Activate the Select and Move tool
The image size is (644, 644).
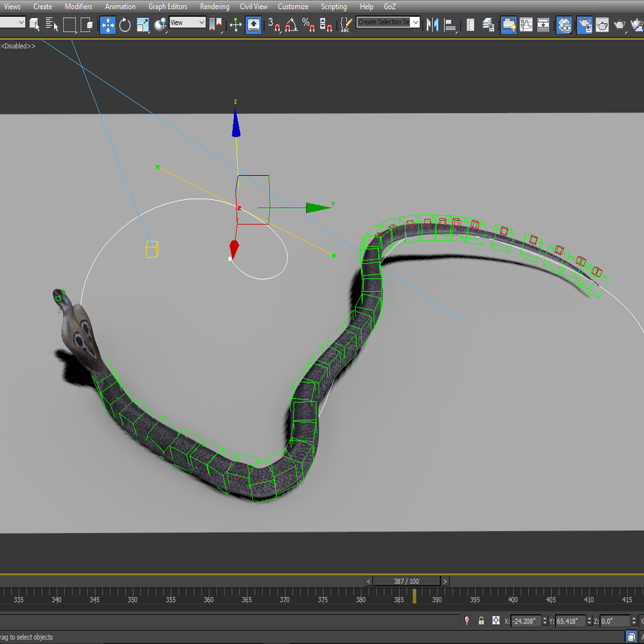pos(107,25)
